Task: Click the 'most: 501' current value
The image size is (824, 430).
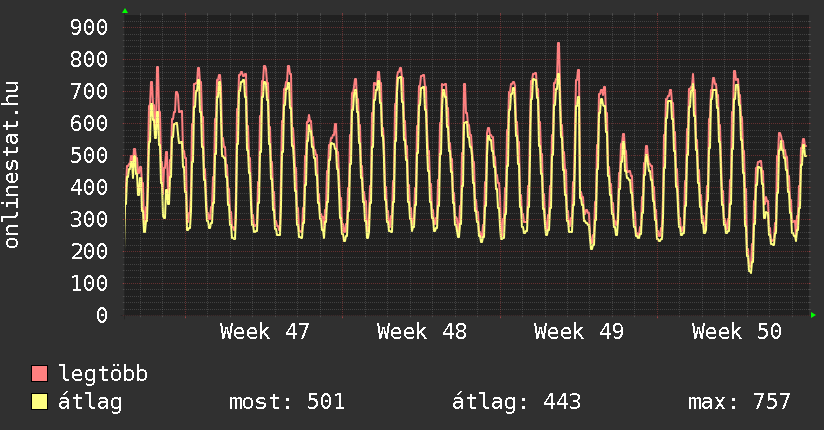Action: pyautogui.click(x=287, y=403)
